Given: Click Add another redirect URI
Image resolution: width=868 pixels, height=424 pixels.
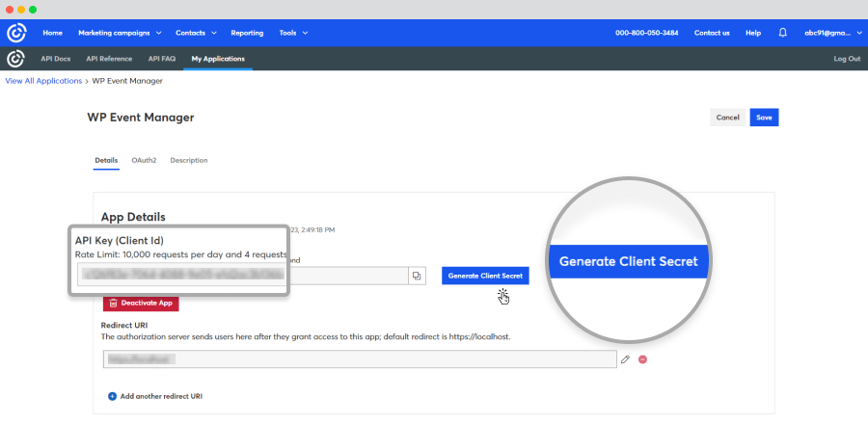Looking at the screenshot, I should (161, 396).
